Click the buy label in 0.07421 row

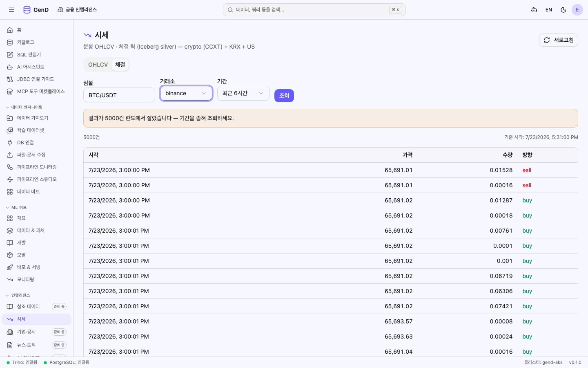click(527, 306)
